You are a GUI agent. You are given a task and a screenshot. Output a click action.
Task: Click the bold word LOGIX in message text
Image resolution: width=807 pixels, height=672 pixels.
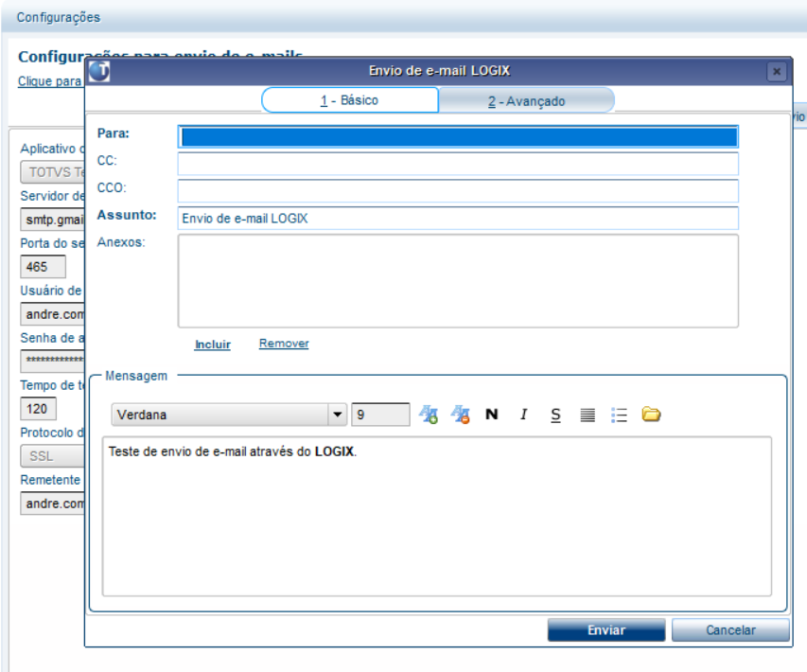[x=334, y=451]
